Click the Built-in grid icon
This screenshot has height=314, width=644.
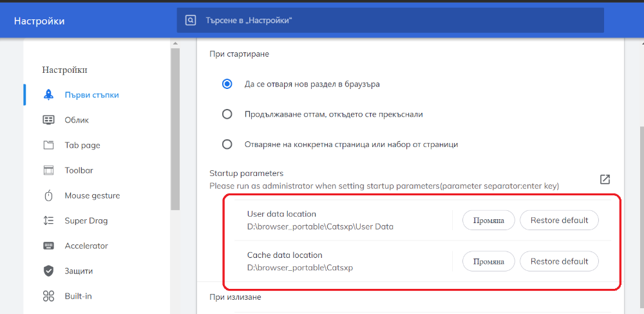48,296
